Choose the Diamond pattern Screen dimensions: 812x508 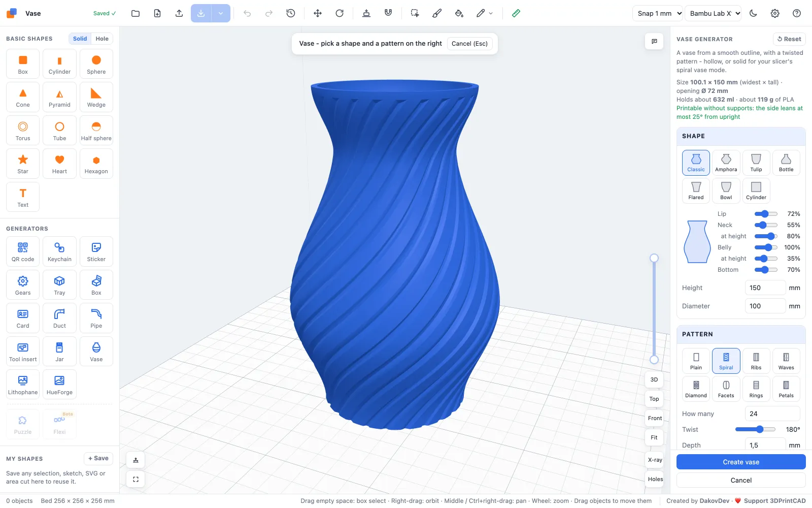click(696, 389)
